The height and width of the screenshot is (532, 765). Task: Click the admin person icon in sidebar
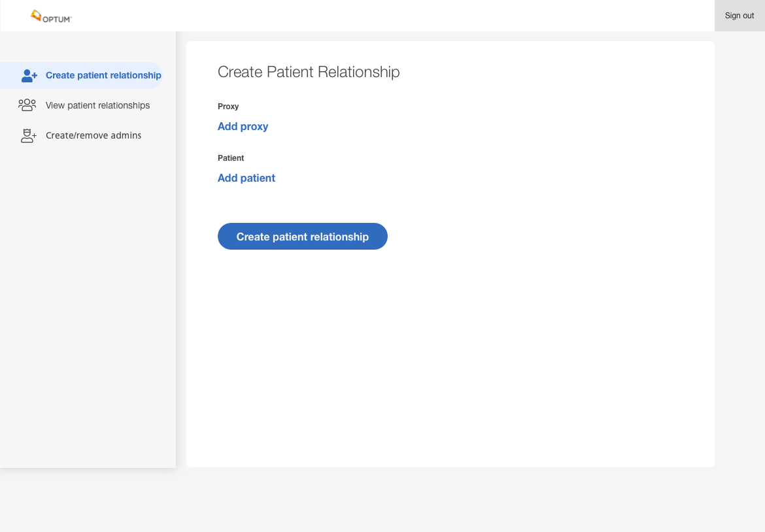tap(28, 136)
